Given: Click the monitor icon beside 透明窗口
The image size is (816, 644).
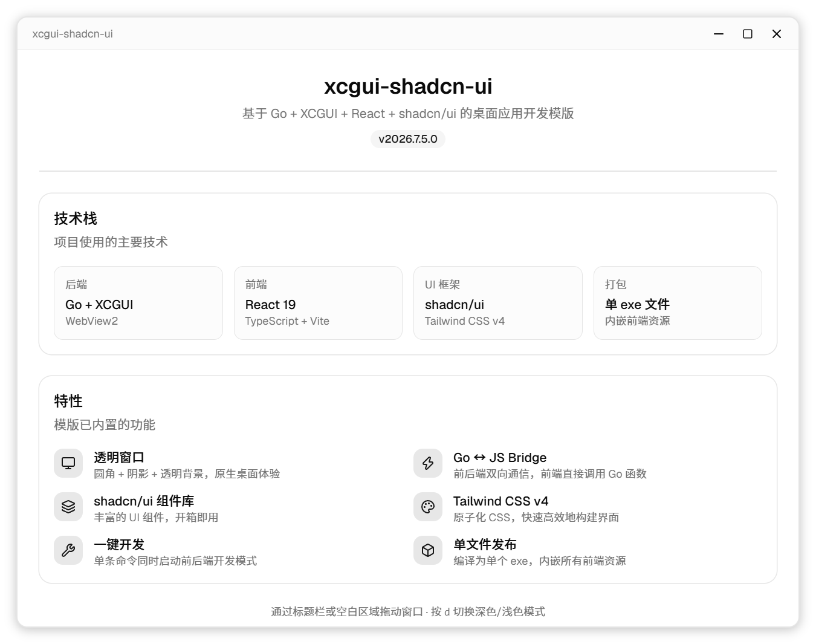Looking at the screenshot, I should click(x=68, y=463).
